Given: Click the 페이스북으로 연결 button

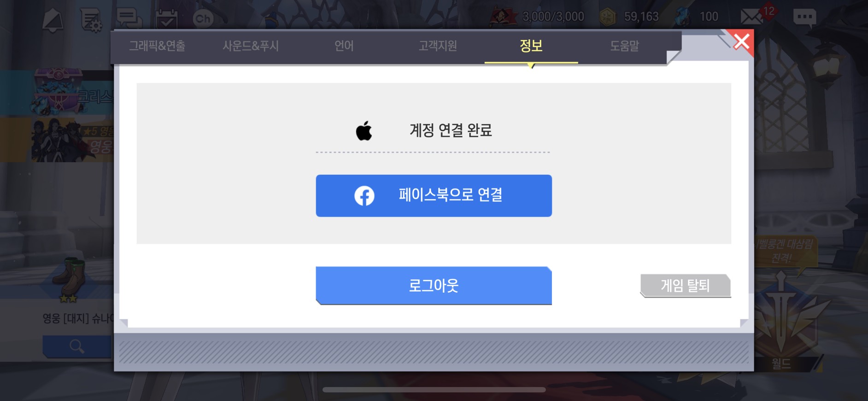Looking at the screenshot, I should (x=434, y=195).
